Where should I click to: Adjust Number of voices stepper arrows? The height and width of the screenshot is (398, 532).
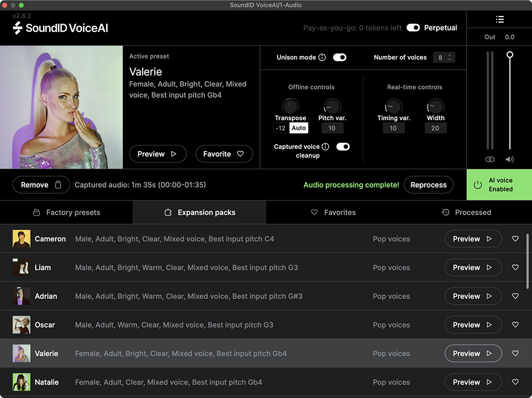[x=449, y=57]
